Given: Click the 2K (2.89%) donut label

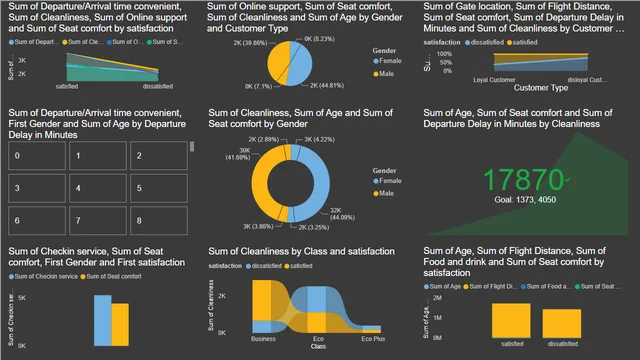Looking at the screenshot, I should 264,140.
